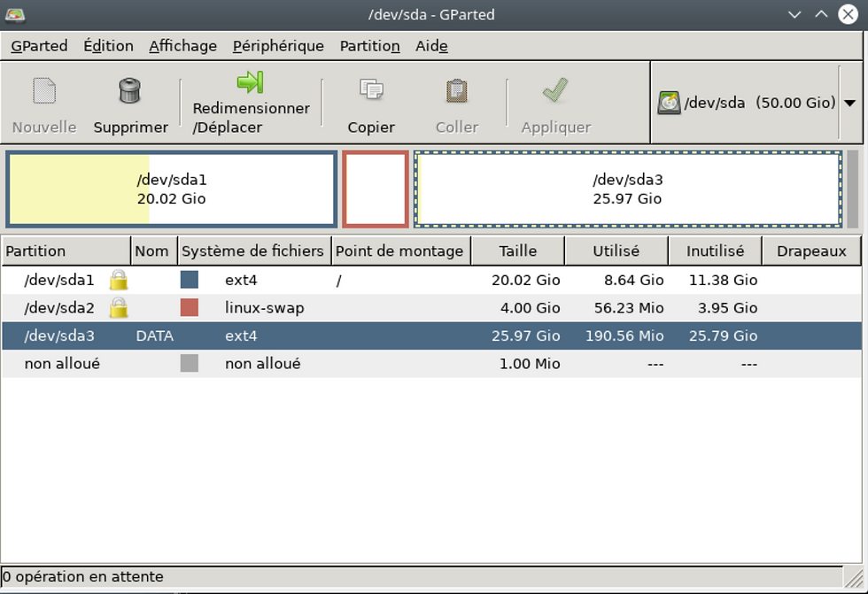Click the linux-swap filesystem text
The height and width of the screenshot is (594, 868).
pos(265,308)
